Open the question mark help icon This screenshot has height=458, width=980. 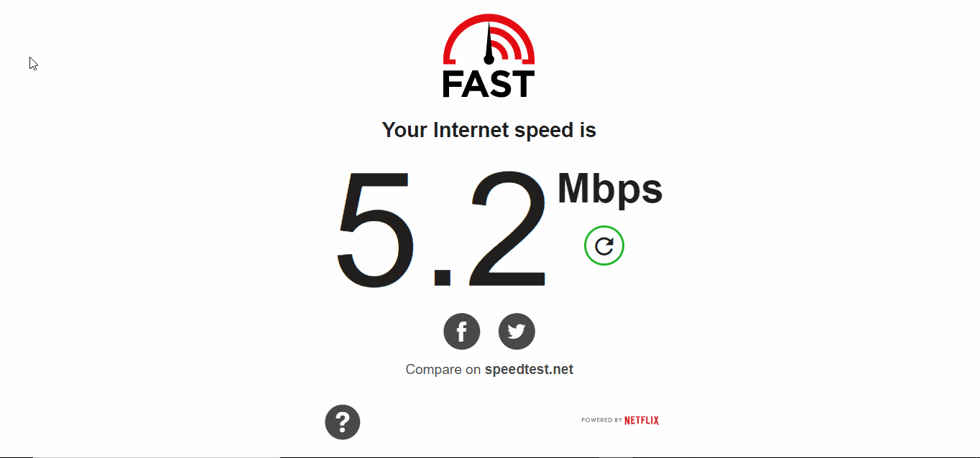[343, 422]
